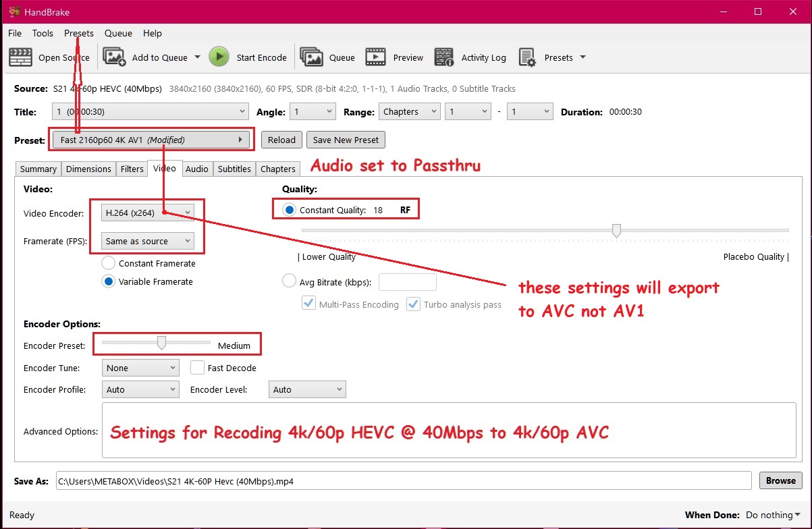Toggle Turbo analysis pass checkbox
This screenshot has width=812, height=529.
point(413,304)
